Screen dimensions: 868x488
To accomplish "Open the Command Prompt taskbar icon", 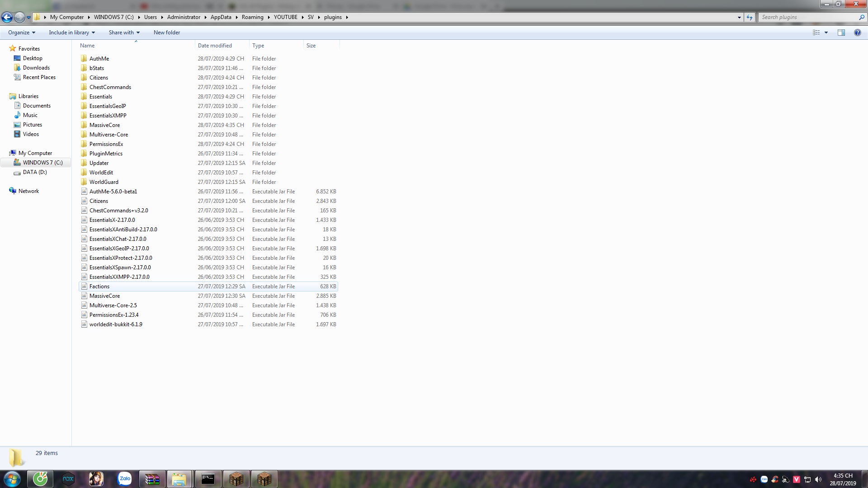I will (x=208, y=479).
